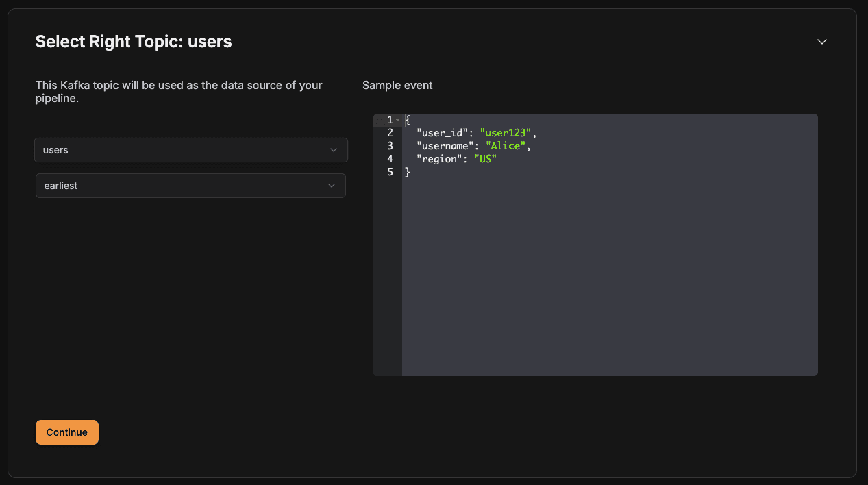Image resolution: width=868 pixels, height=485 pixels.
Task: Open the earliest offset dropdown
Action: click(190, 186)
